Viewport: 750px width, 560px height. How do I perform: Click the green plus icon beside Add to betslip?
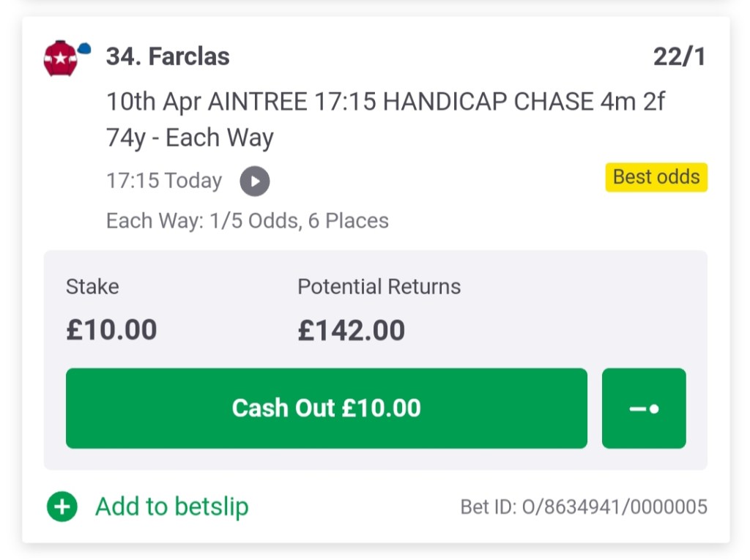click(62, 507)
